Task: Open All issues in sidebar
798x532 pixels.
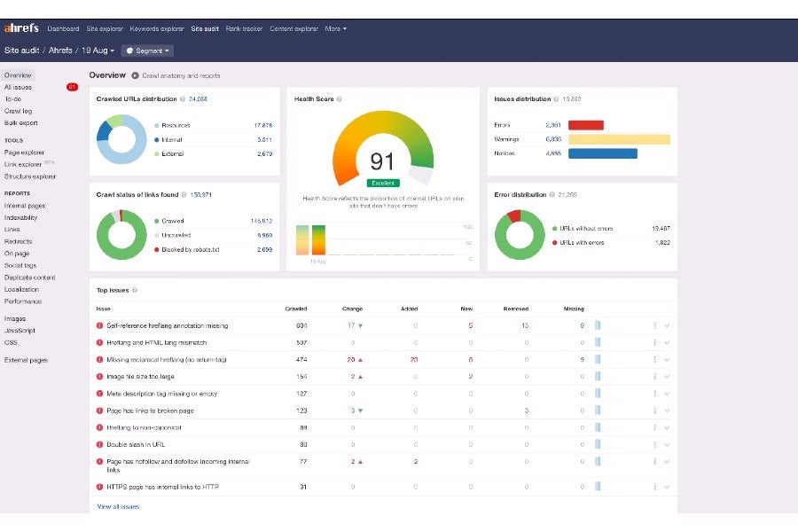Action: [18, 87]
